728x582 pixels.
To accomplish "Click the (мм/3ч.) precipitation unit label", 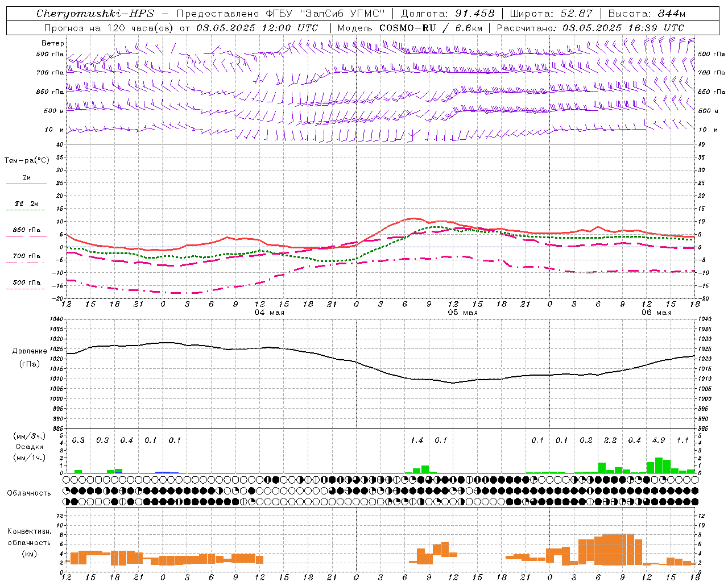I will [x=29, y=436].
